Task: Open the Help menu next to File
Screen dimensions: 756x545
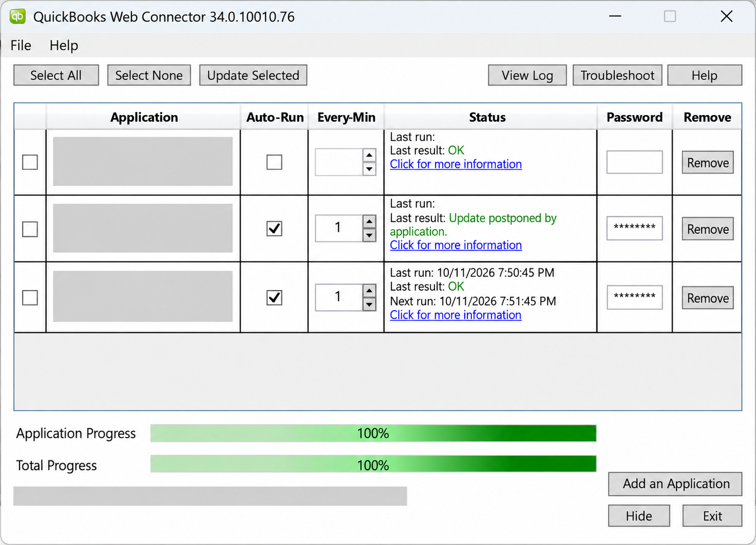Action: [64, 46]
